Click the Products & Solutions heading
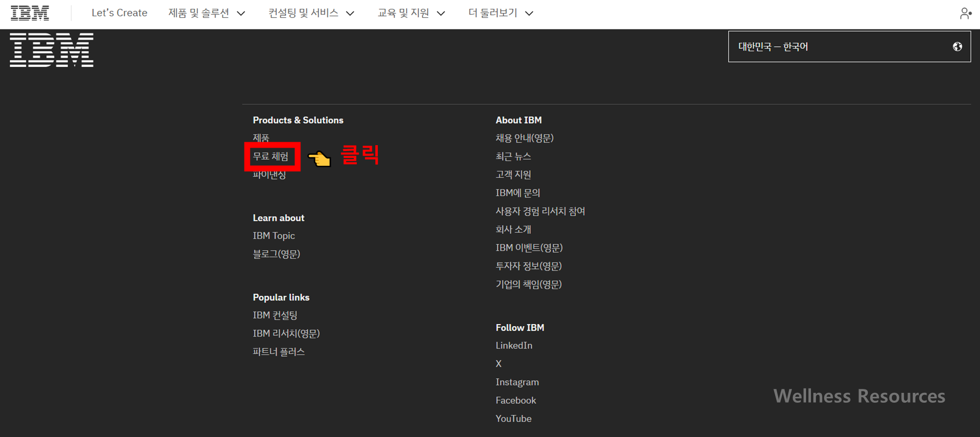The width and height of the screenshot is (980, 437). pyautogui.click(x=298, y=120)
